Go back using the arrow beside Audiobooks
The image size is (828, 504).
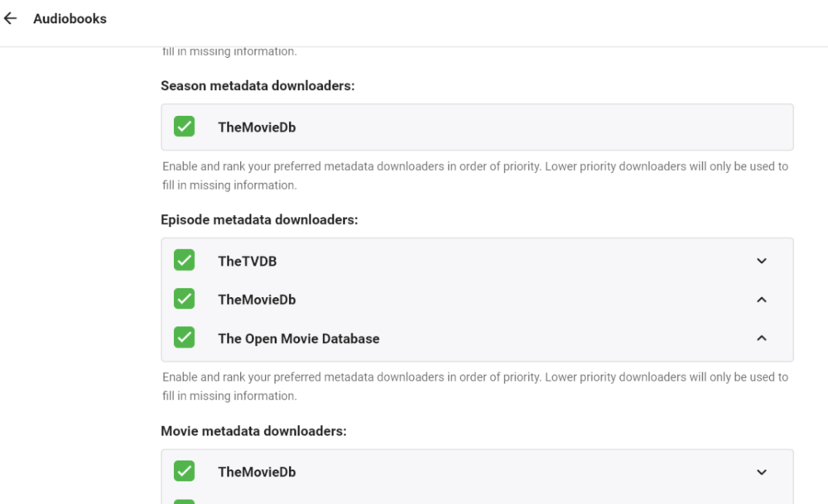(11, 18)
